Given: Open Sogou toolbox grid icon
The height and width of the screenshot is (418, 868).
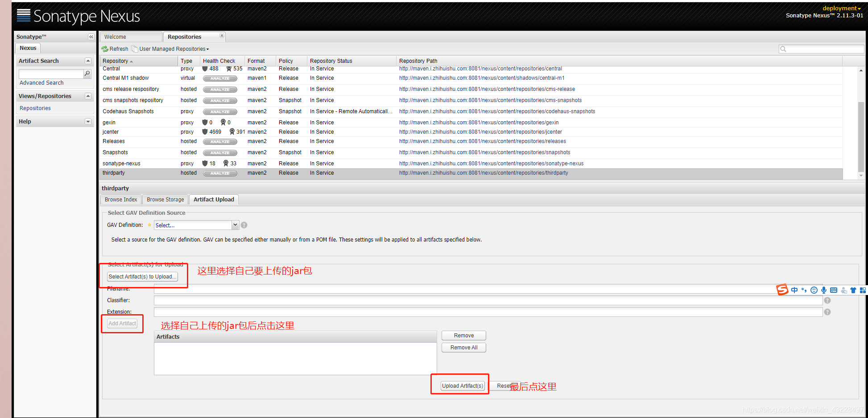Looking at the screenshot, I should pyautogui.click(x=863, y=290).
